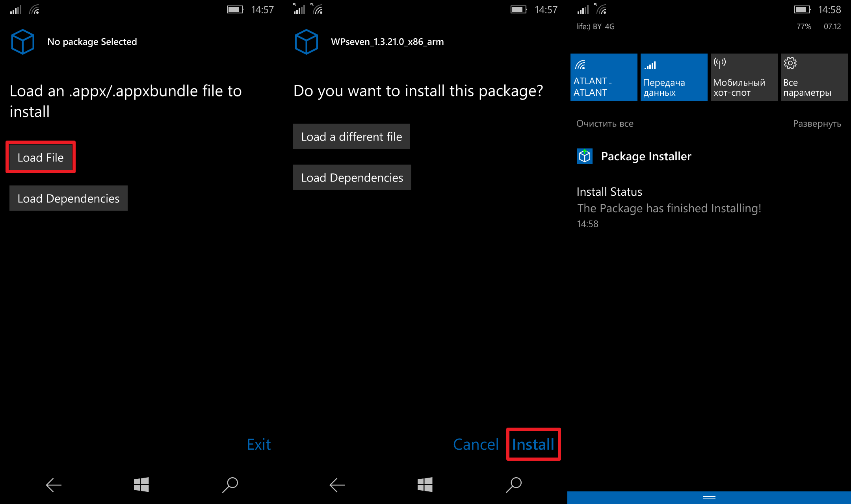Tap Развернуть to expand quick actions

817,124
